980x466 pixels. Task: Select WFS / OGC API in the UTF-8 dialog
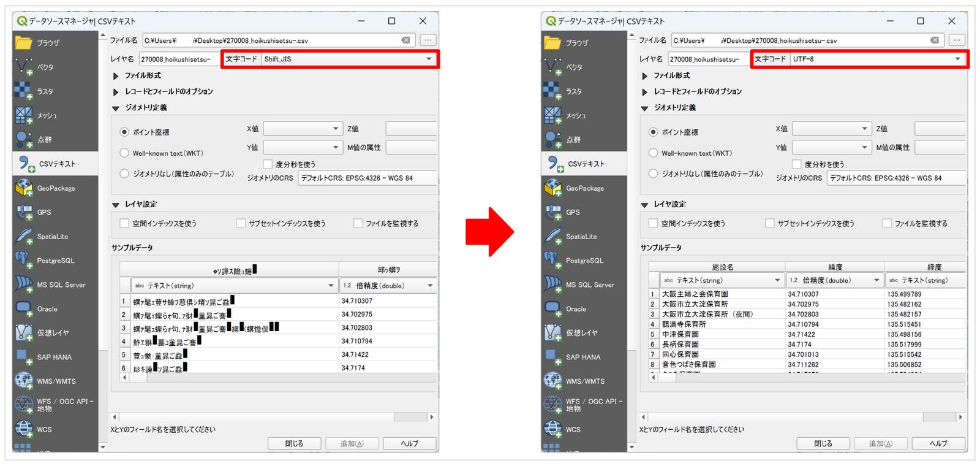[584, 405]
